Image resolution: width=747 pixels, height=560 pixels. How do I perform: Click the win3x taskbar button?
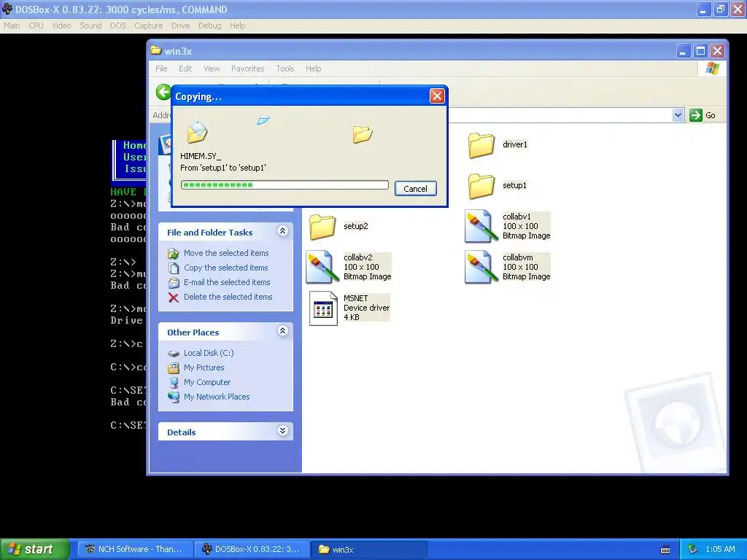tap(369, 550)
